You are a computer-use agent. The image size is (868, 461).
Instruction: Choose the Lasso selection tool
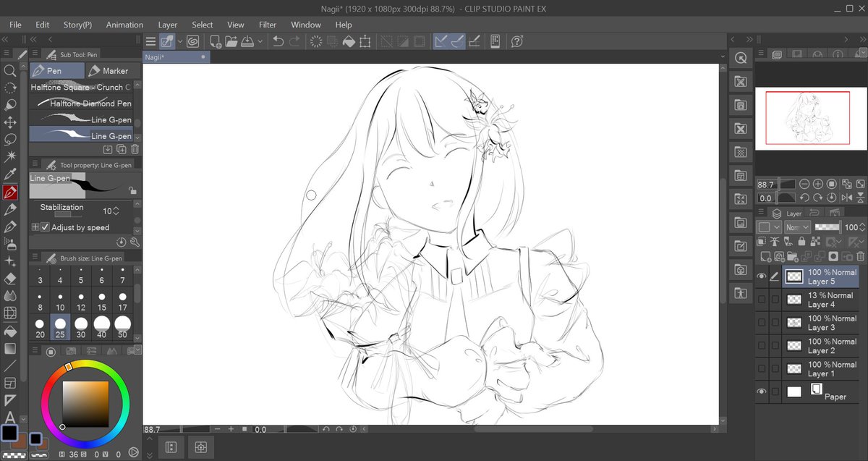point(10,140)
